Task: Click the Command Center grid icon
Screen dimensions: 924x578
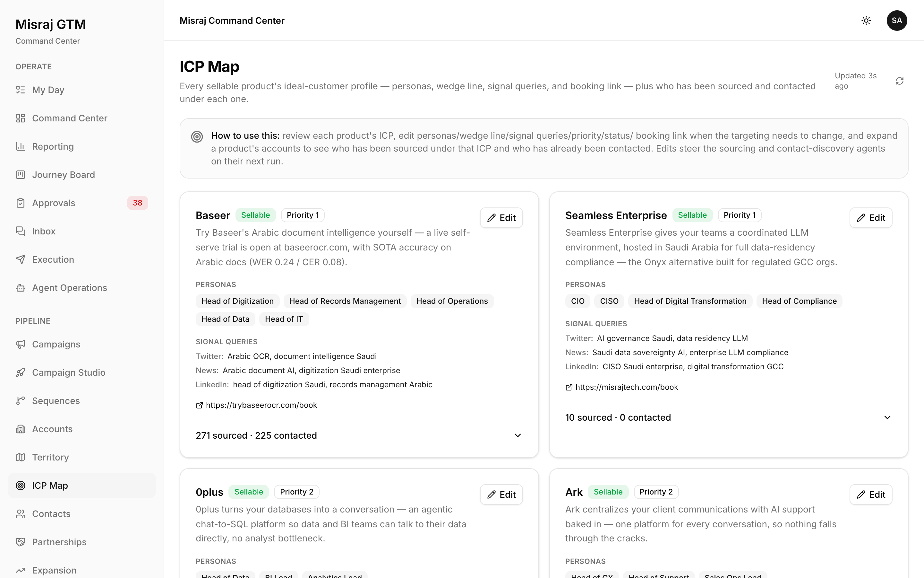Action: 21,118
